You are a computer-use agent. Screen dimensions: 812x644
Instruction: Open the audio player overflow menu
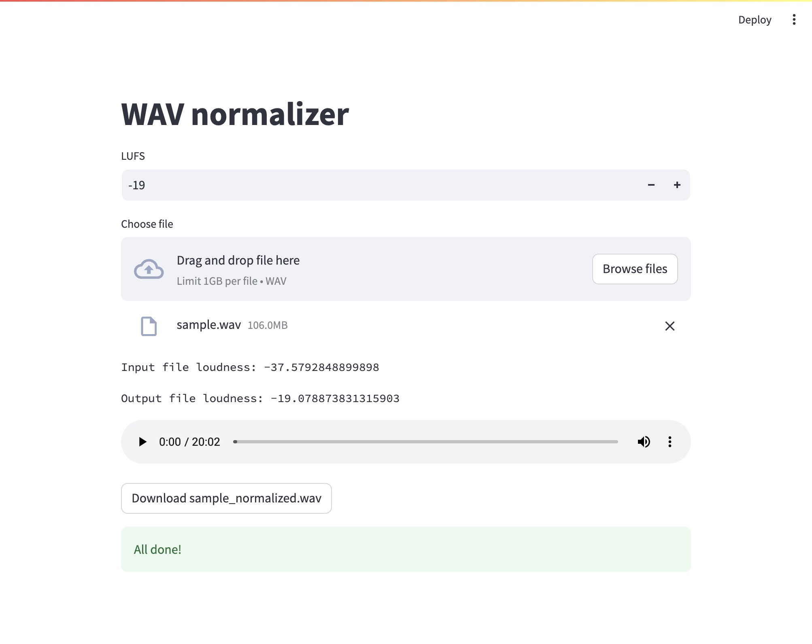[670, 442]
